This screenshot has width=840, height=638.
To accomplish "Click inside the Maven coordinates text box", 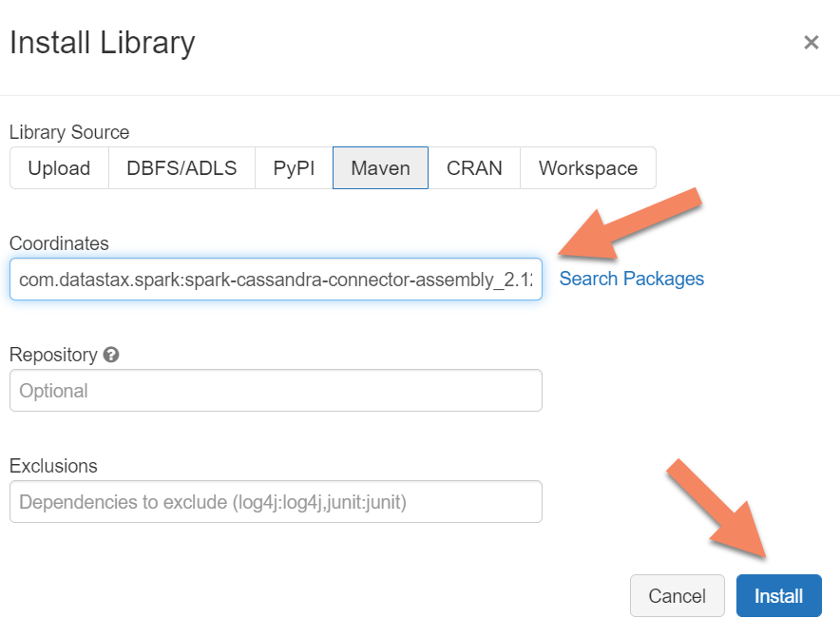I will (x=276, y=279).
